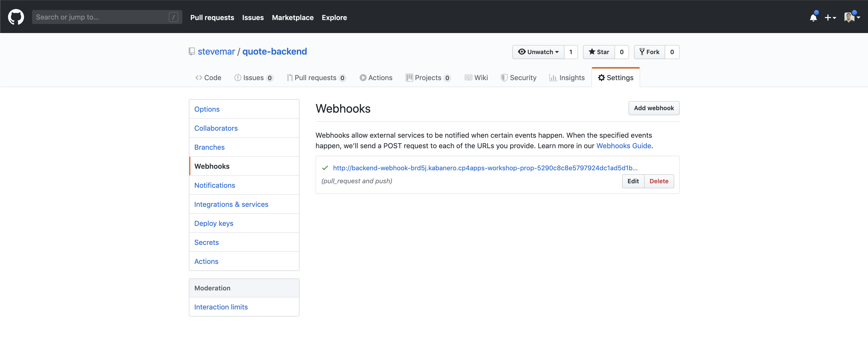Click the Pull requests tab counter 0
This screenshot has width=868, height=341.
click(342, 78)
